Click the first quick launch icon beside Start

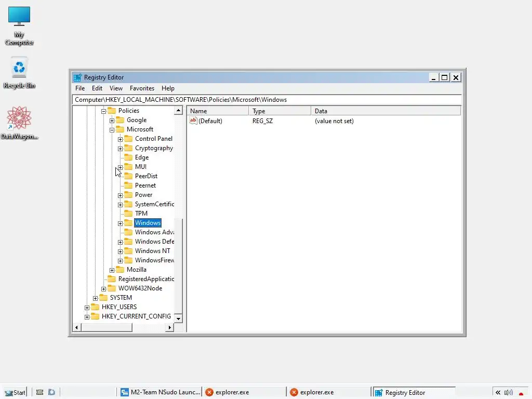pos(39,392)
